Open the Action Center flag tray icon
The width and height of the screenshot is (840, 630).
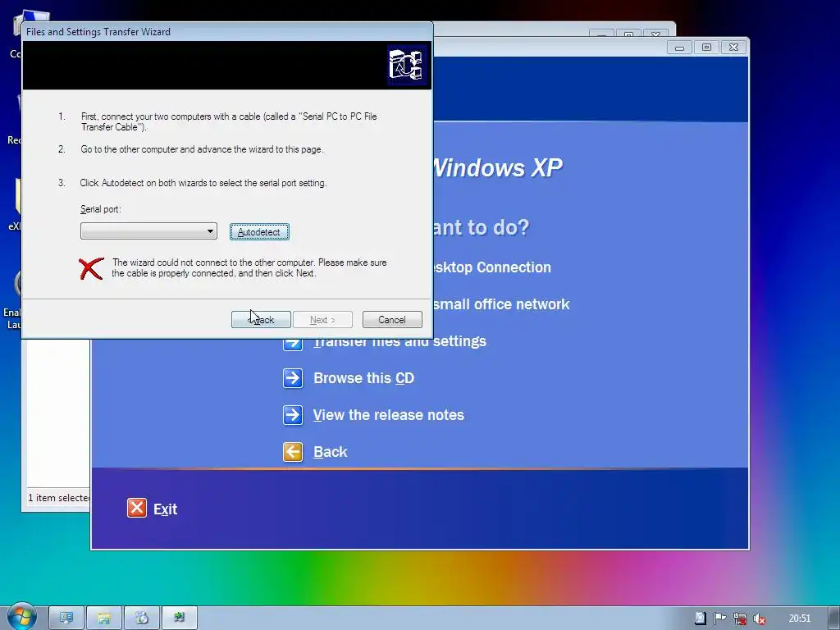(719, 619)
